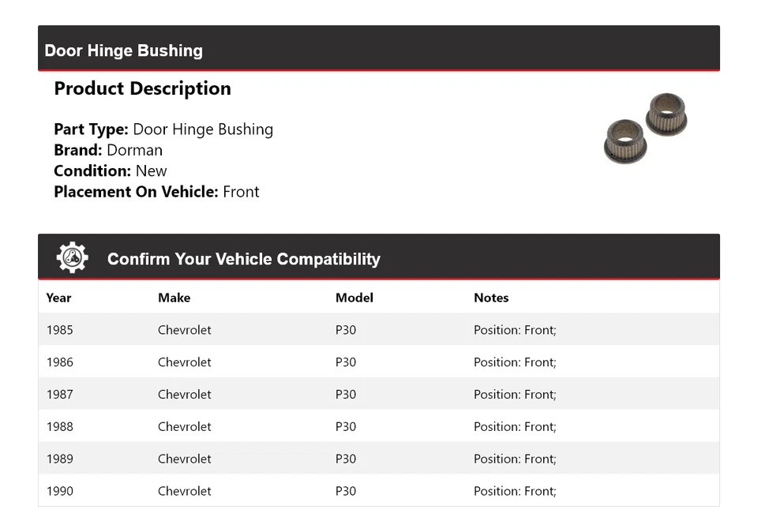Click the door hinge bushing product image
The width and height of the screenshot is (758, 532).
[645, 129]
